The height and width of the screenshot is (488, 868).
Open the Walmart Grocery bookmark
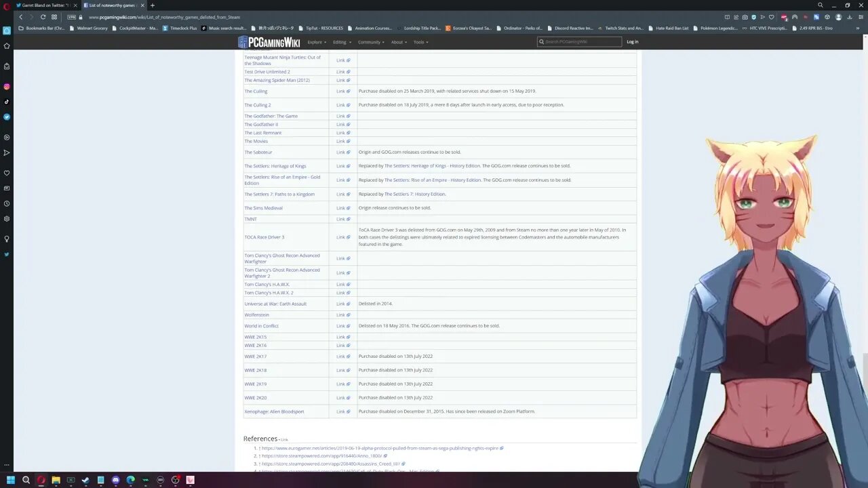coord(88,28)
